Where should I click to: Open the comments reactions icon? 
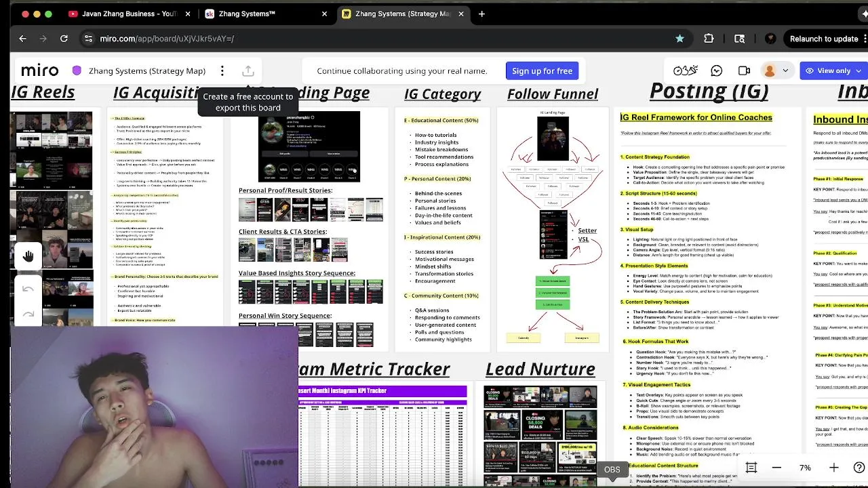[x=717, y=70]
